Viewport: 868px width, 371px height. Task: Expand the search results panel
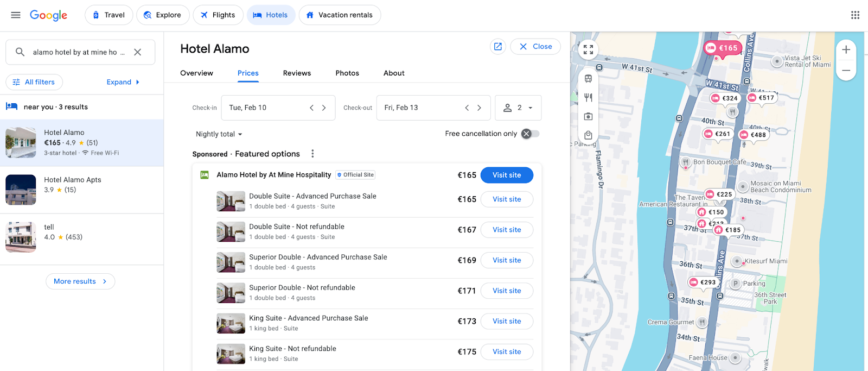(x=123, y=82)
